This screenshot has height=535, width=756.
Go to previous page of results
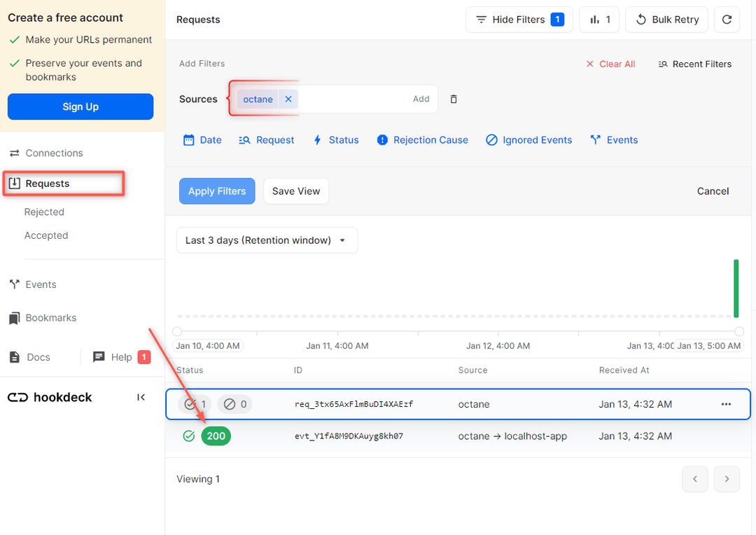point(694,479)
